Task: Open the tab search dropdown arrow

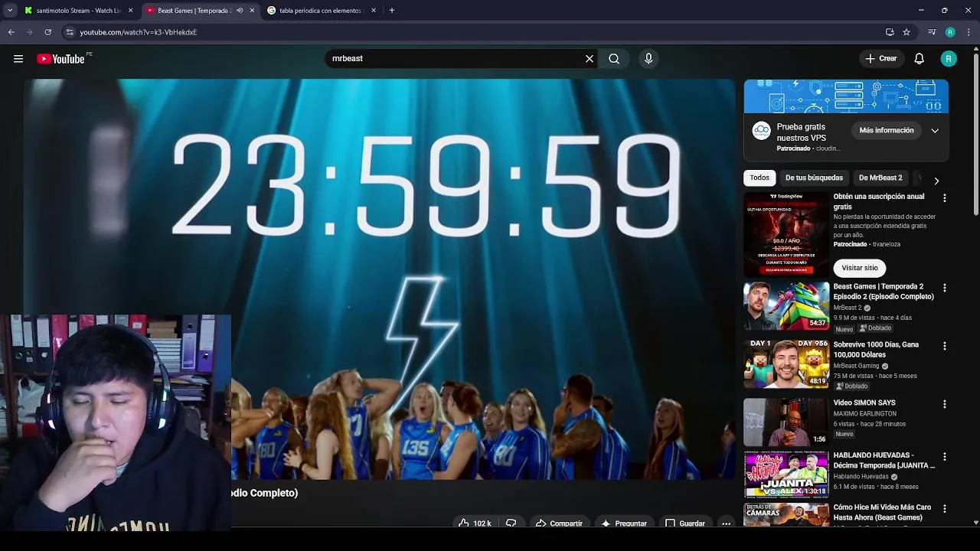Action: pyautogui.click(x=10, y=11)
